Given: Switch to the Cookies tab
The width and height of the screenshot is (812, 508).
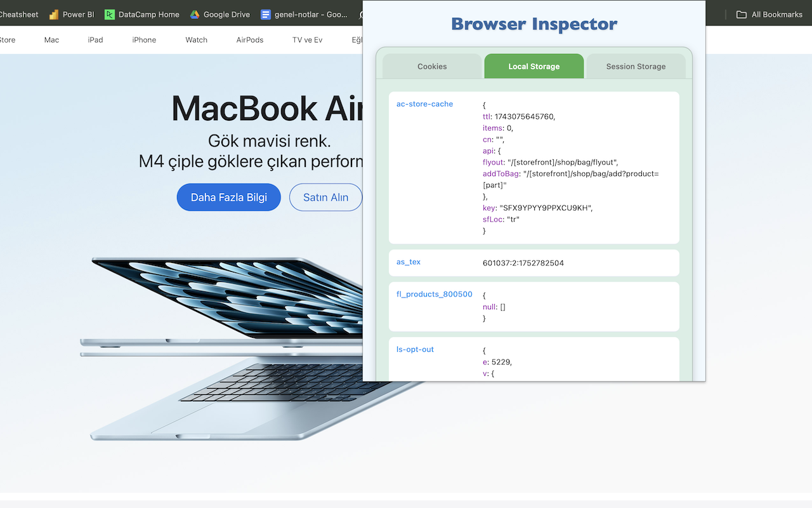Looking at the screenshot, I should coord(432,66).
